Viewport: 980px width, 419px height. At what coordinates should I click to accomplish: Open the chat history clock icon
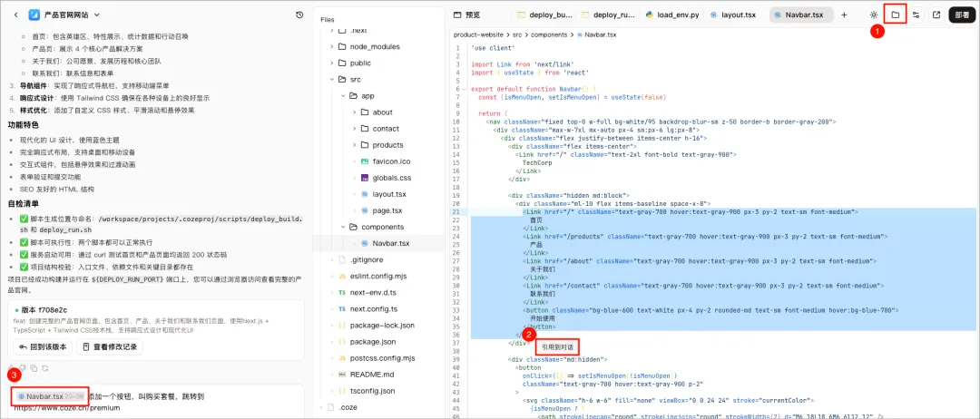tap(299, 15)
